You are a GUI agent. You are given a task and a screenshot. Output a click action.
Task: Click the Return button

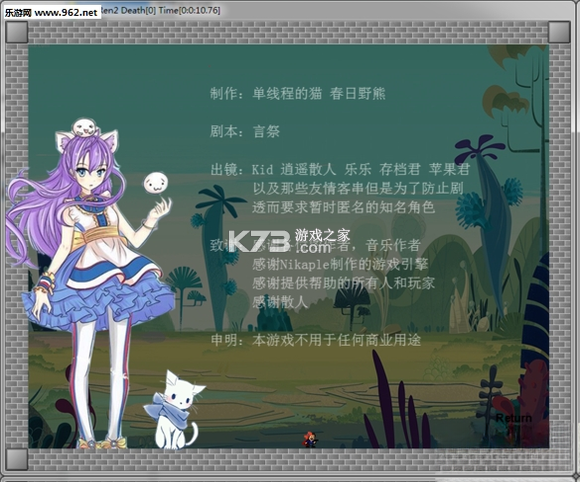513,418
